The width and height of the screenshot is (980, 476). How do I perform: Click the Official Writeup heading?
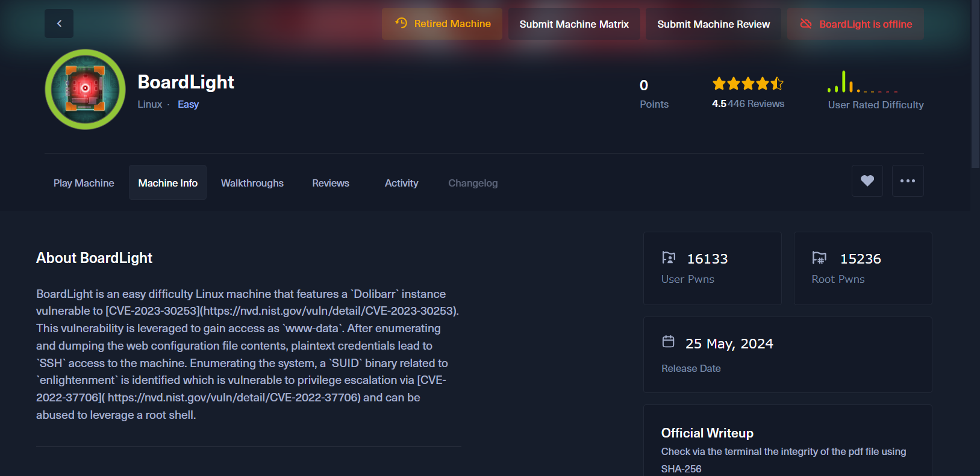coord(707,433)
